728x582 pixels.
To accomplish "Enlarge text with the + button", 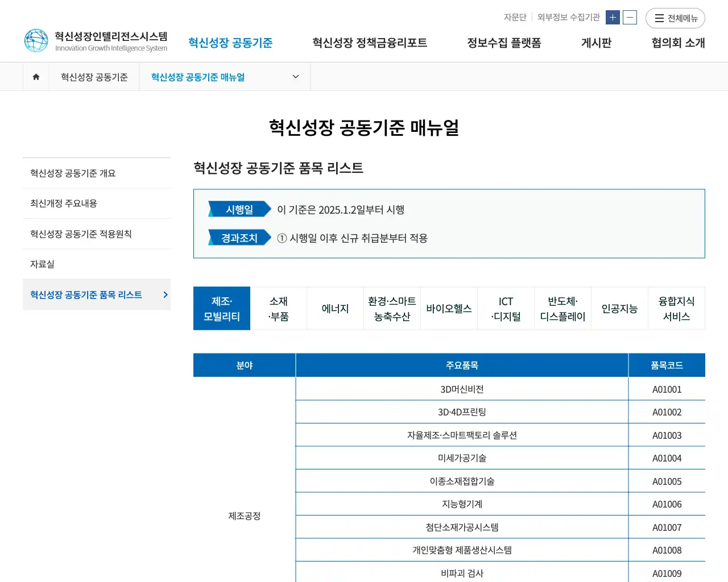I will coord(613,18).
